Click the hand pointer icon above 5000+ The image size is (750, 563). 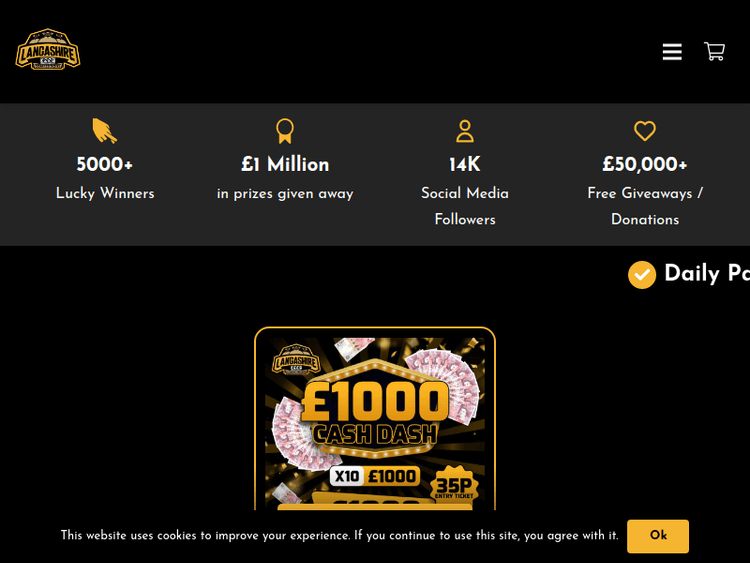pyautogui.click(x=104, y=131)
